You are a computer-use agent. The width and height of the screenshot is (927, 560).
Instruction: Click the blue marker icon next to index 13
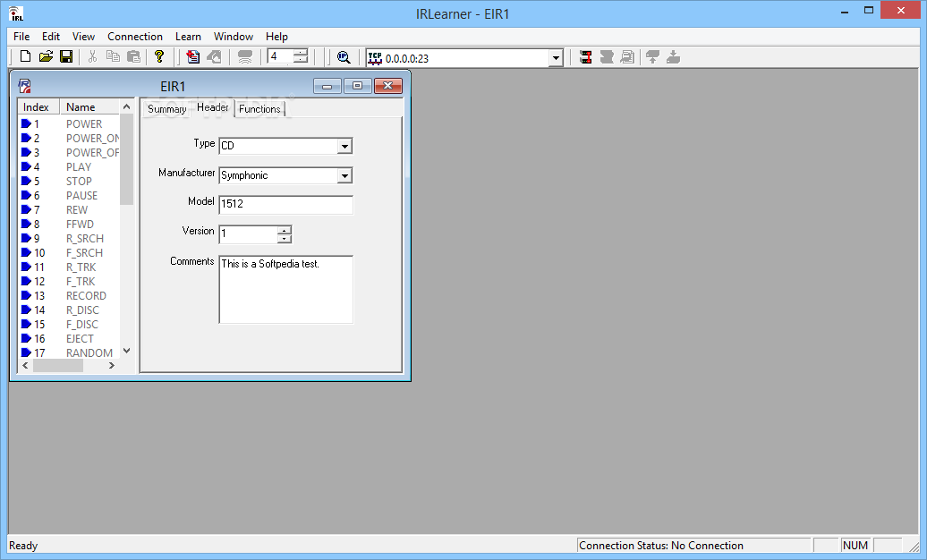click(26, 295)
